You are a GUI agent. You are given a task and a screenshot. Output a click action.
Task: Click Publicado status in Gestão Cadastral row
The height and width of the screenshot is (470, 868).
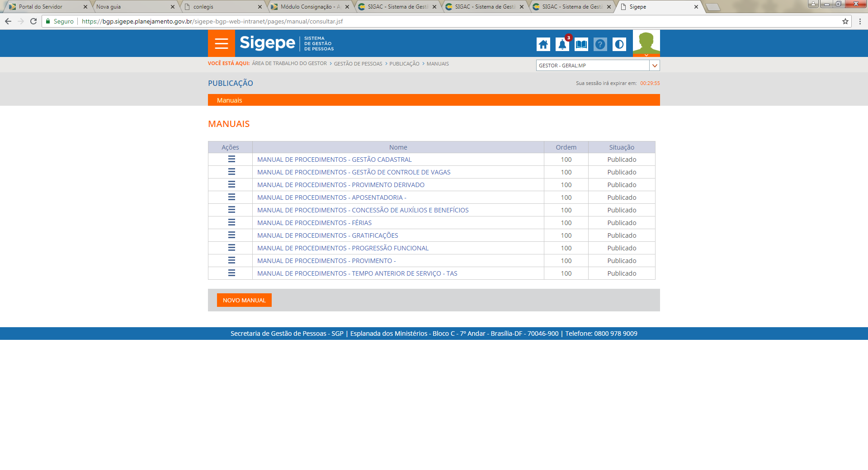pyautogui.click(x=622, y=160)
